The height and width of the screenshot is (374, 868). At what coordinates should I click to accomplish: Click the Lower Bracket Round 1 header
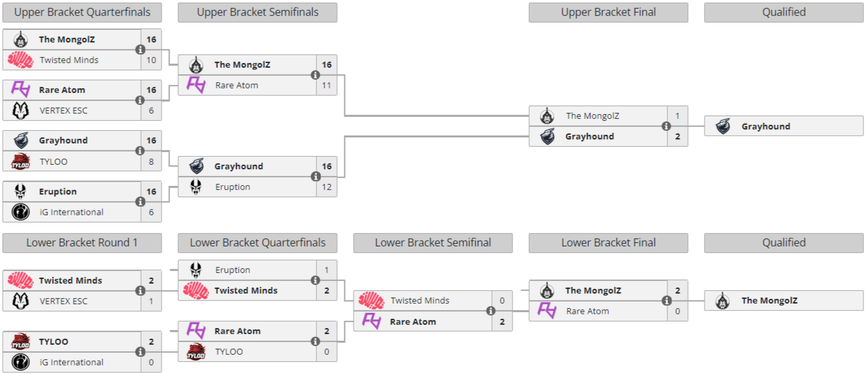click(x=82, y=243)
